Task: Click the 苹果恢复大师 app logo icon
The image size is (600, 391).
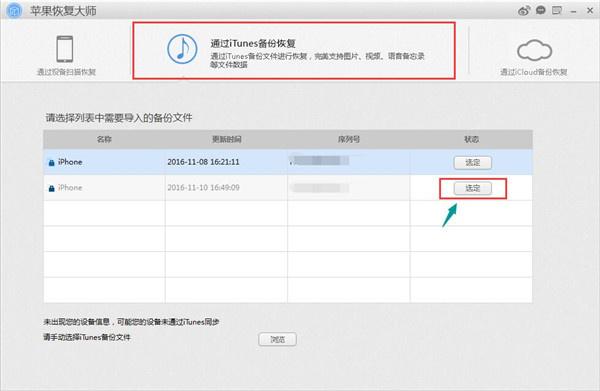Action: pyautogui.click(x=14, y=10)
